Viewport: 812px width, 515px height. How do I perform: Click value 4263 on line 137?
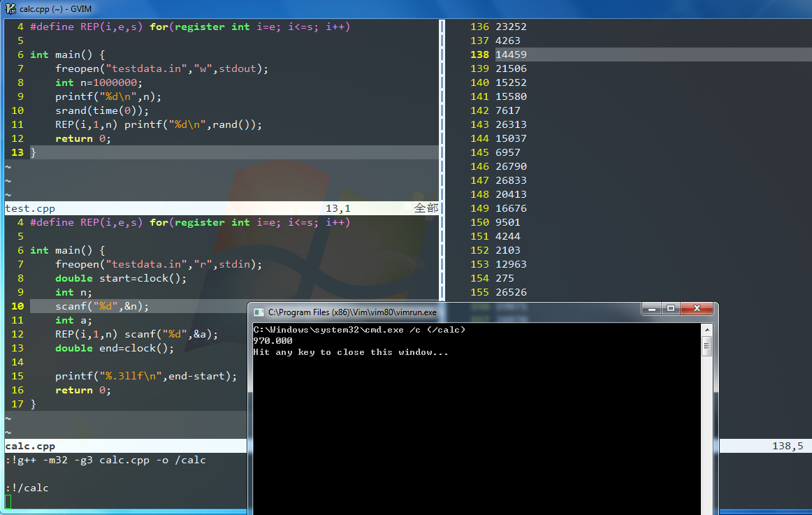pyautogui.click(x=508, y=41)
